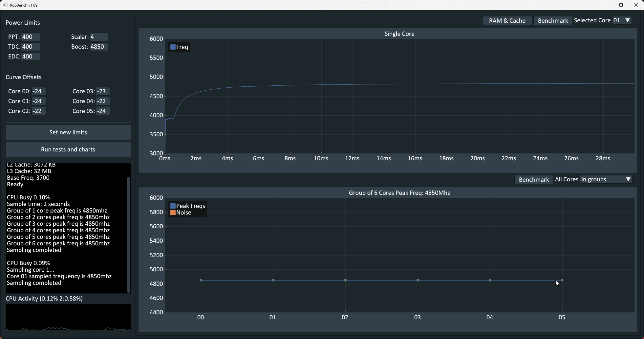Click log line 'CPU Busy 0.10%'

tap(28, 197)
